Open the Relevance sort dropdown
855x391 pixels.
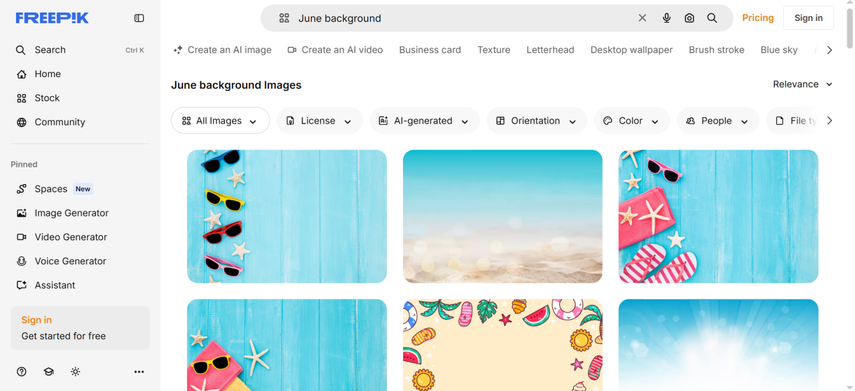tap(803, 84)
